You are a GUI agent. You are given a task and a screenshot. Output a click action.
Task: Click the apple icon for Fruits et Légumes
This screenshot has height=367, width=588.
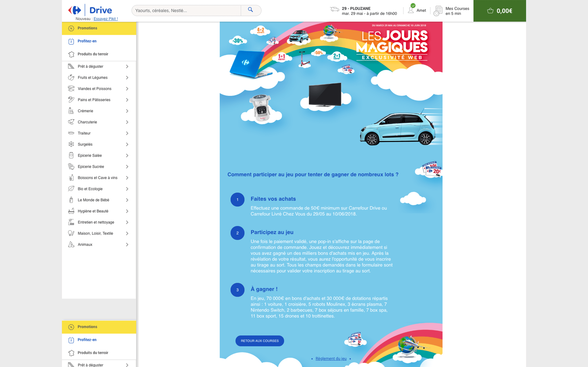click(71, 78)
